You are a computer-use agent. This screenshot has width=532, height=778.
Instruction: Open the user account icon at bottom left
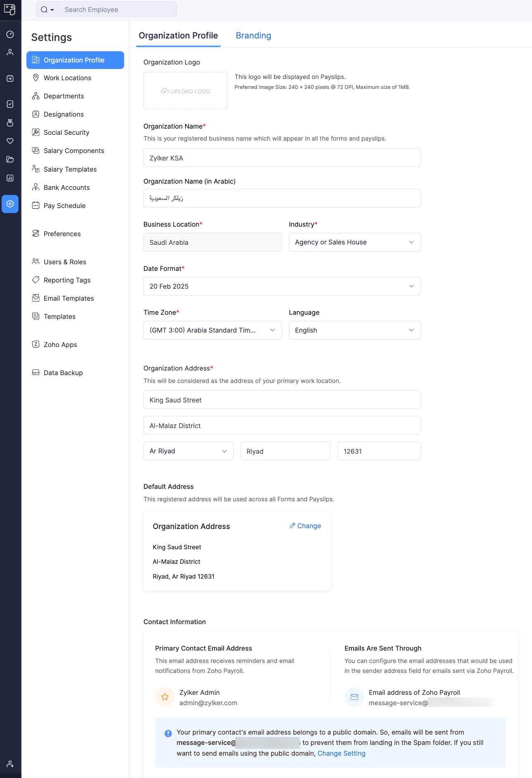tap(10, 764)
